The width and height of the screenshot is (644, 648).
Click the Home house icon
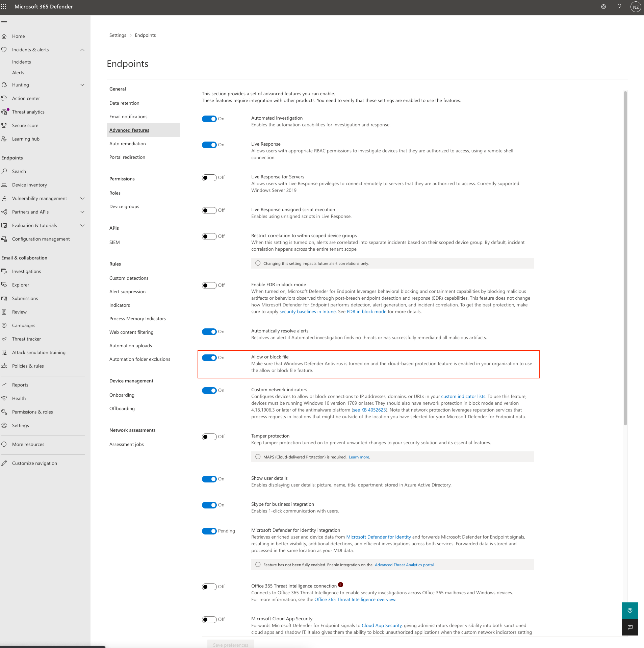pos(4,36)
